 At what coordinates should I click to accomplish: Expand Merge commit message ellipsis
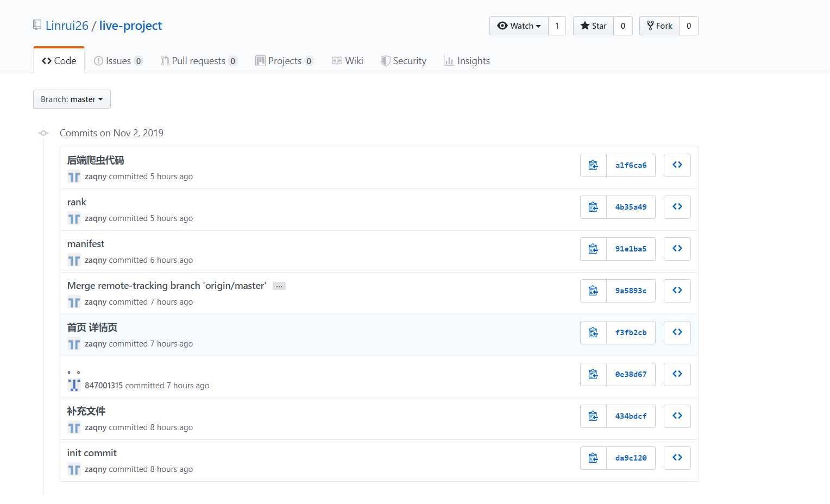(x=279, y=286)
